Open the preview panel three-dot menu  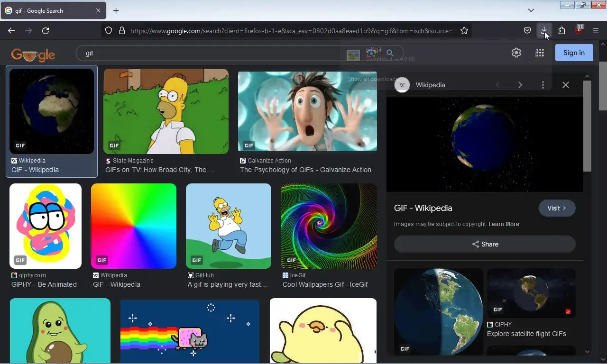coord(543,85)
